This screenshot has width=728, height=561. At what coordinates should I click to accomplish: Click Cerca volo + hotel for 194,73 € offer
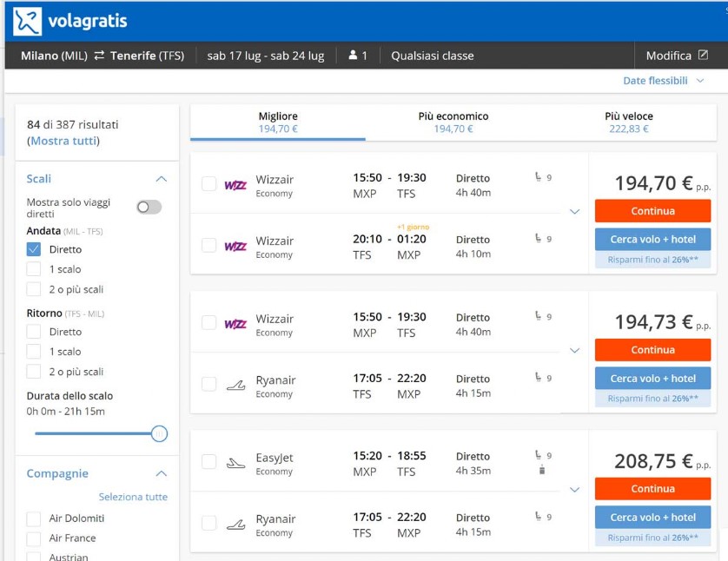coord(652,378)
